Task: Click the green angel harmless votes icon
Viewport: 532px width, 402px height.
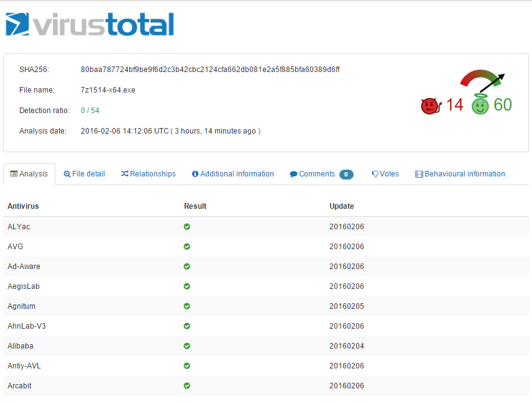Action: click(x=480, y=104)
